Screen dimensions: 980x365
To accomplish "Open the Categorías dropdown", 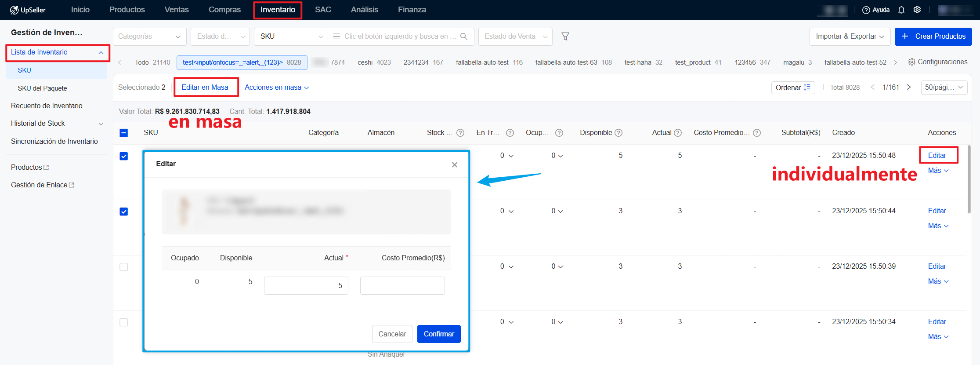I will point(149,36).
